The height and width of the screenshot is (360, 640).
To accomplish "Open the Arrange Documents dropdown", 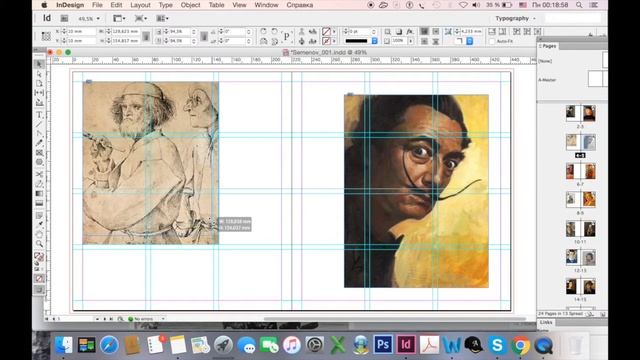I will tap(162, 18).
